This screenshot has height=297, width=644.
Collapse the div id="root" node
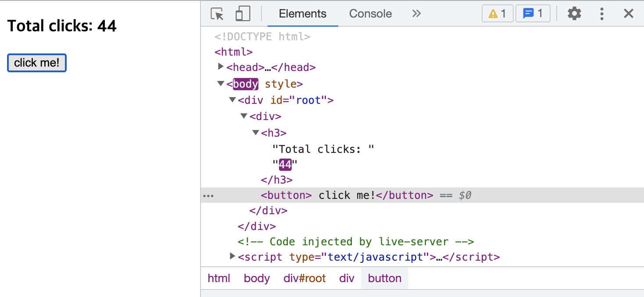[x=233, y=100]
